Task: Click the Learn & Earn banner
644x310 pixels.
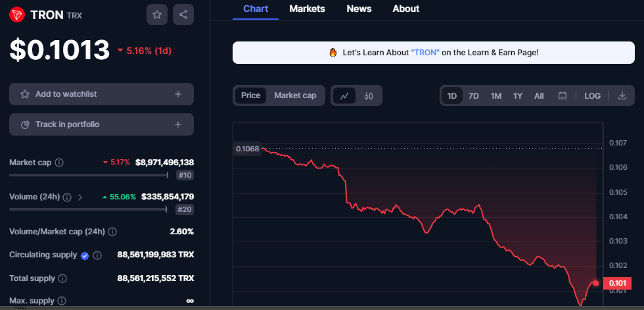Action: click(x=433, y=53)
